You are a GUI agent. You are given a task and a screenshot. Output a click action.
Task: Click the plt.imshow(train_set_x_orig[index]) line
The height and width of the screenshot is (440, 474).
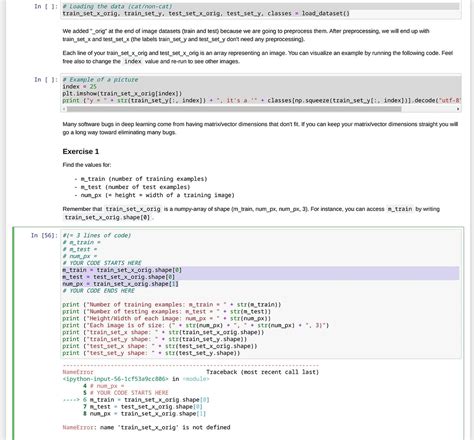point(122,94)
